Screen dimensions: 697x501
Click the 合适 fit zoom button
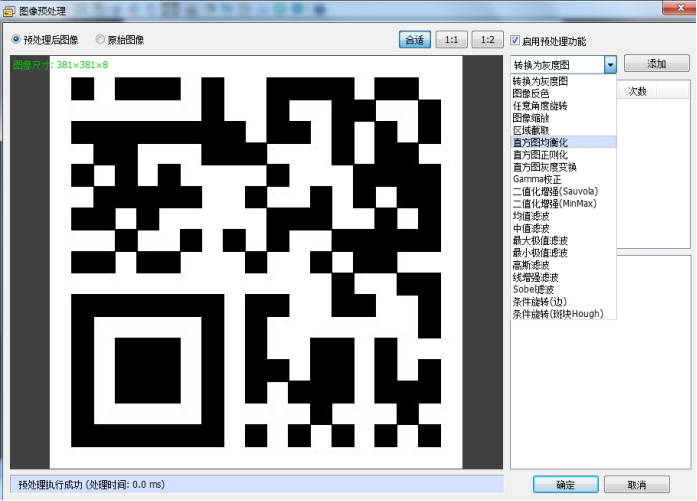click(415, 40)
